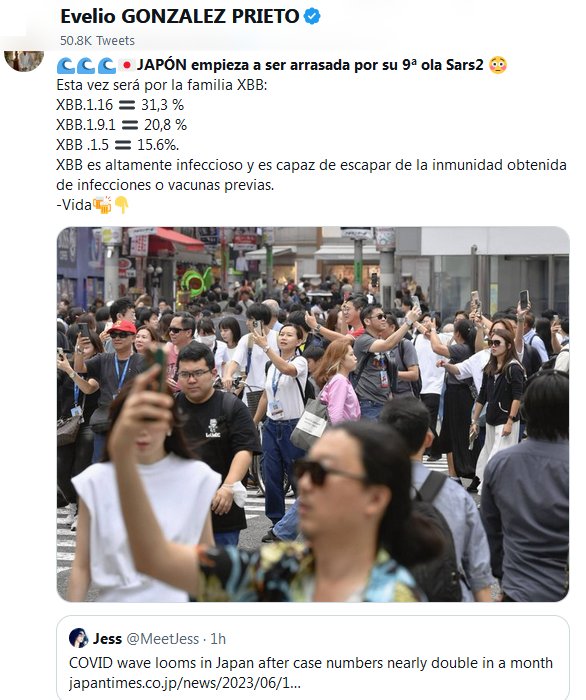This screenshot has height=700, width=586.
Task: Click the XBB.1.16 percentage line
Action: point(120,105)
